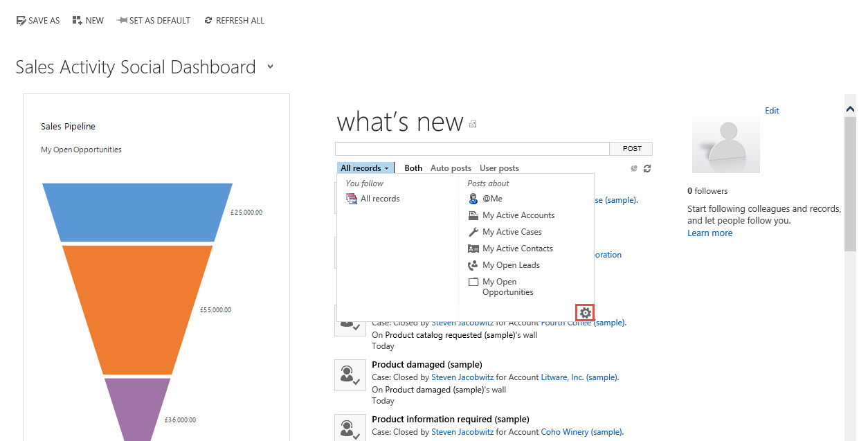The height and width of the screenshot is (441, 868).
Task: Expand the All records dropdown
Action: 365,168
